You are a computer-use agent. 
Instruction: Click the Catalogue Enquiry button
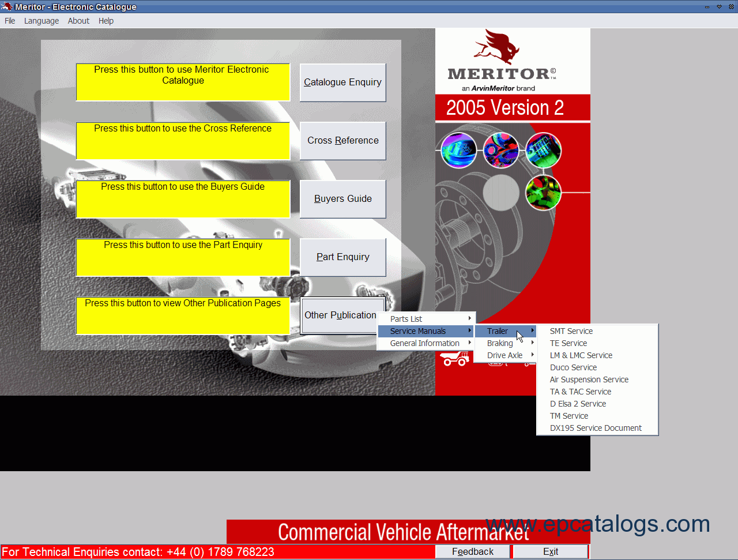point(343,82)
